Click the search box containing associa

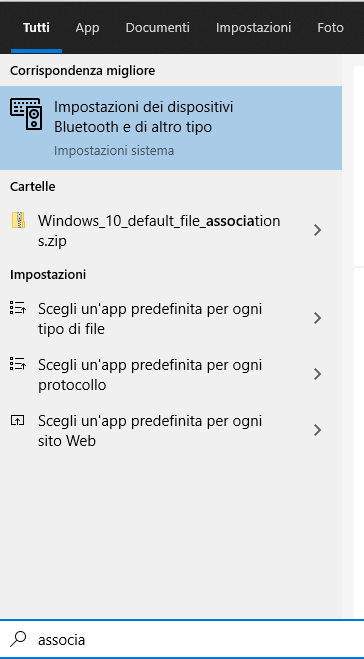point(182,640)
